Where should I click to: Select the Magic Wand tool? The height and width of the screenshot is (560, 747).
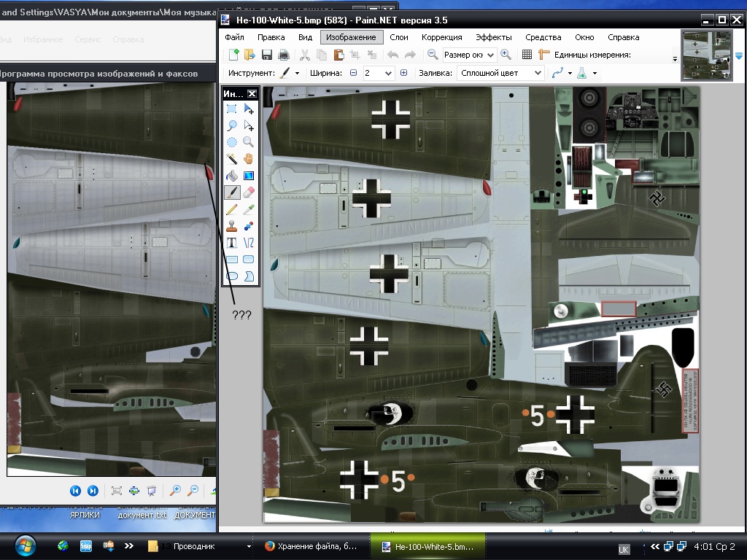pos(232,159)
